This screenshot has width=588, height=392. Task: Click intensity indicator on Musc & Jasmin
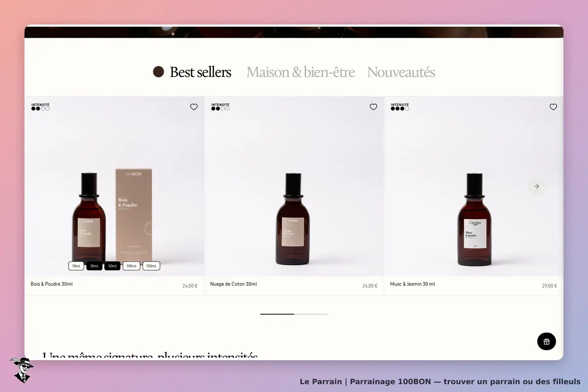400,109
